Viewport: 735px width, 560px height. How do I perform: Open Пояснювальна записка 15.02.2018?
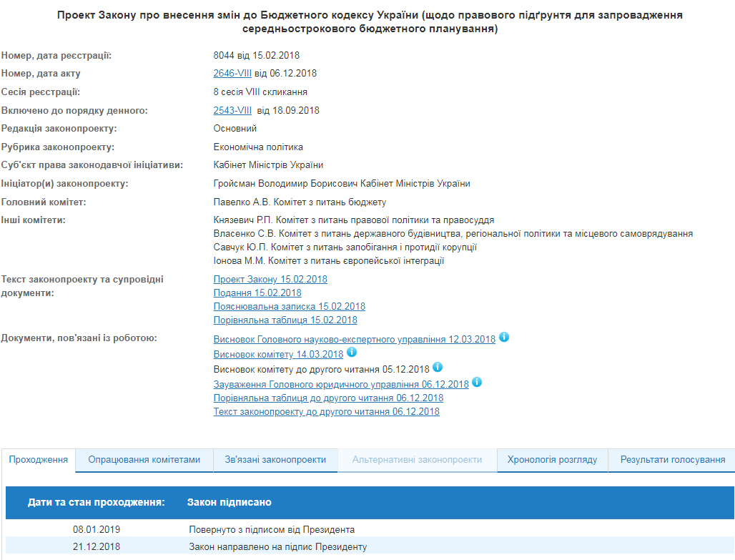(x=289, y=307)
